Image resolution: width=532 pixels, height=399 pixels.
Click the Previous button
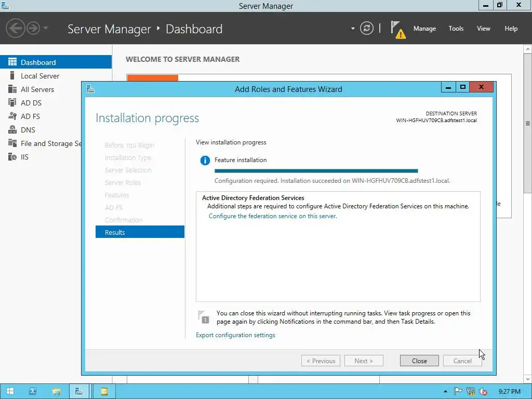point(321,361)
